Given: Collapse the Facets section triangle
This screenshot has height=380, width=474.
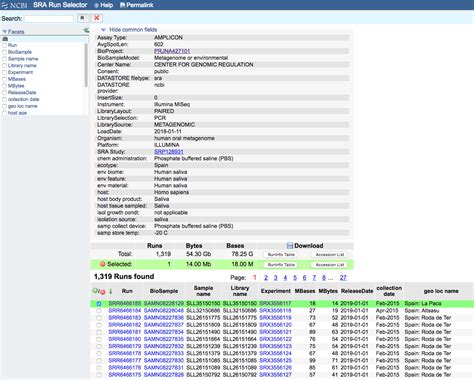Looking at the screenshot, I should click(x=5, y=32).
